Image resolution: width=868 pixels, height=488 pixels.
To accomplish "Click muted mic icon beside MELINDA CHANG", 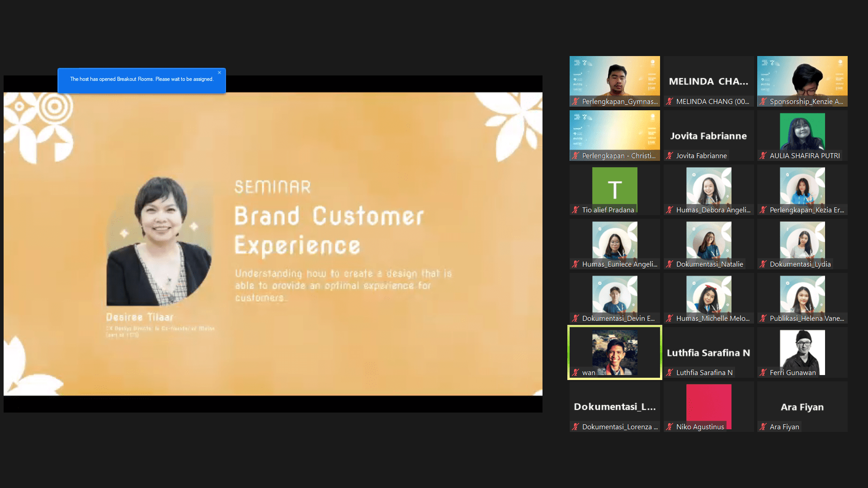I will 670,101.
